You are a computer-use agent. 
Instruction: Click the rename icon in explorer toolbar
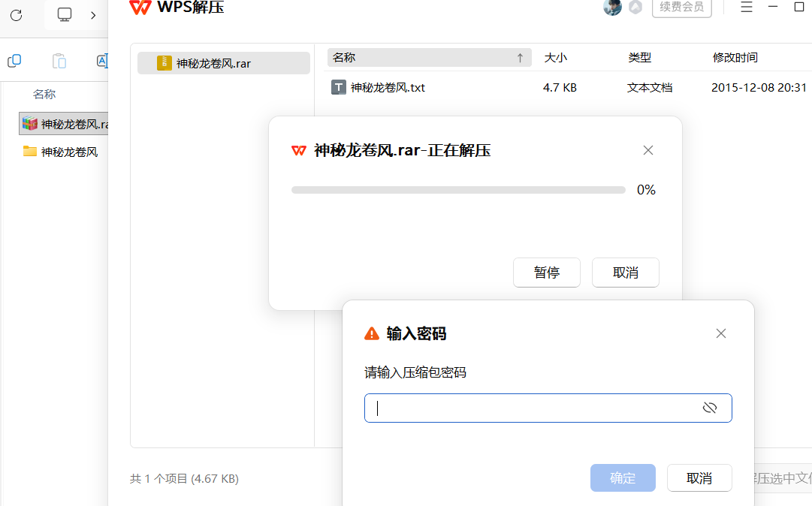(102, 61)
